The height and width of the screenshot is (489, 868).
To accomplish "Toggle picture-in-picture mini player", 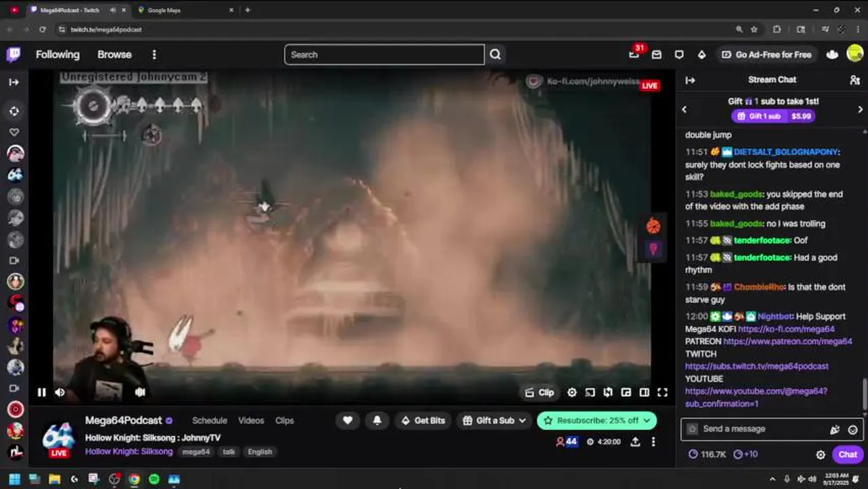I will pyautogui.click(x=626, y=392).
